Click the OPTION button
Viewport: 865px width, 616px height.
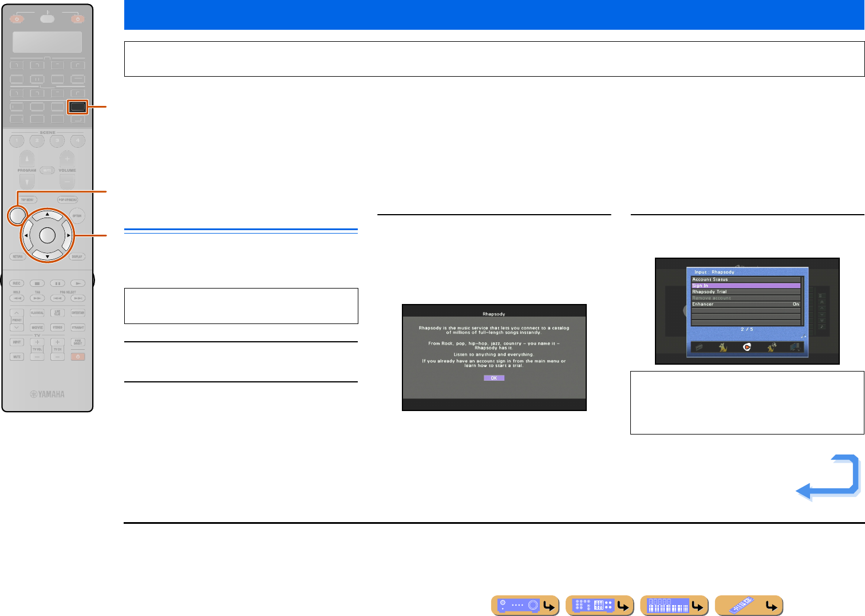pos(77,216)
